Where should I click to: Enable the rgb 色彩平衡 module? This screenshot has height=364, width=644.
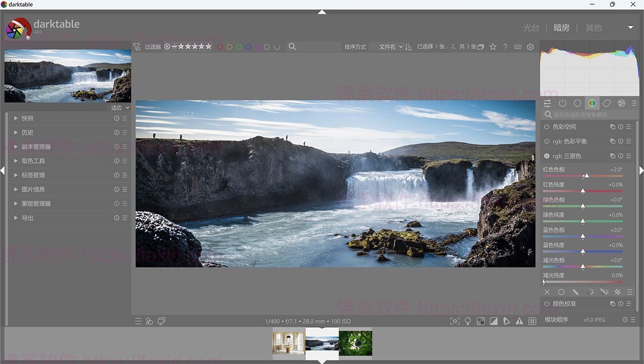click(547, 142)
